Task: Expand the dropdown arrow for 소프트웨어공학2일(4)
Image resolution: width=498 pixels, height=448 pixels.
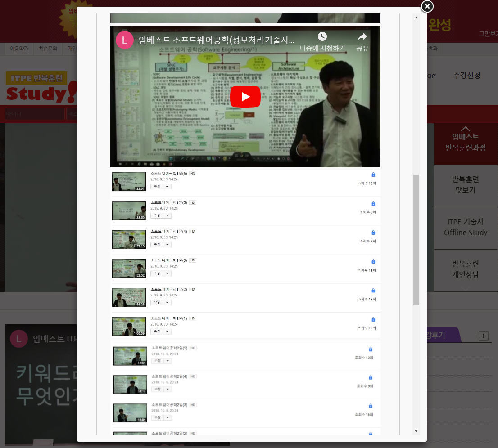Action: click(x=168, y=390)
